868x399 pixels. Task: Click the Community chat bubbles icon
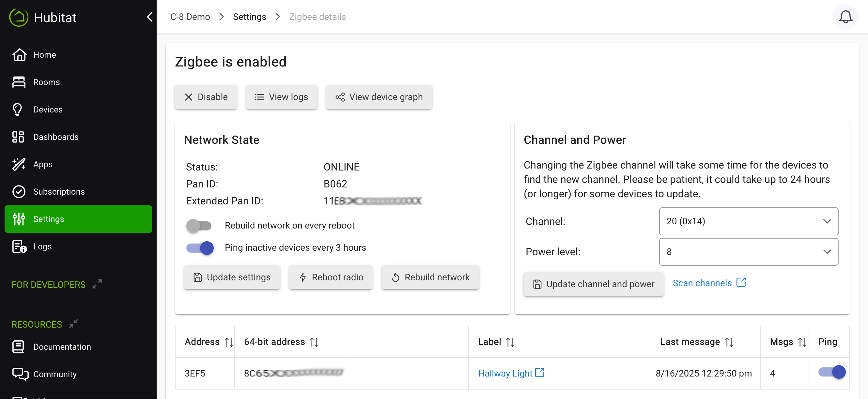point(20,374)
